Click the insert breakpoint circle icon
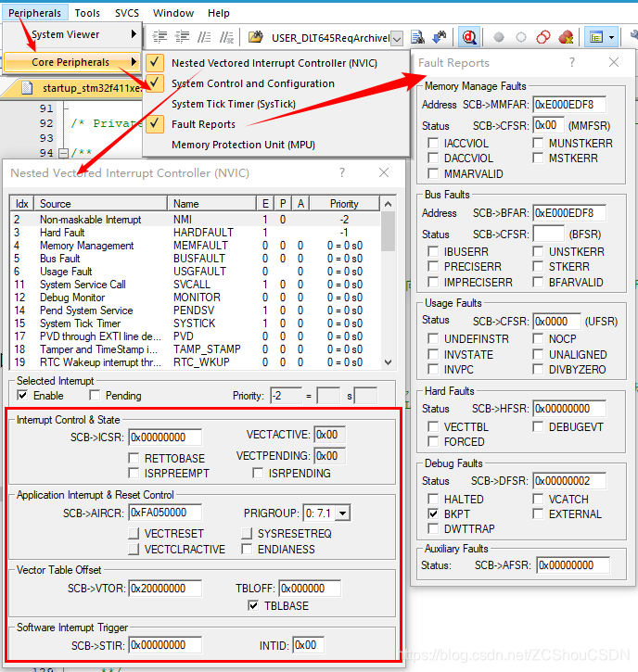The height and width of the screenshot is (672, 638). (499, 37)
